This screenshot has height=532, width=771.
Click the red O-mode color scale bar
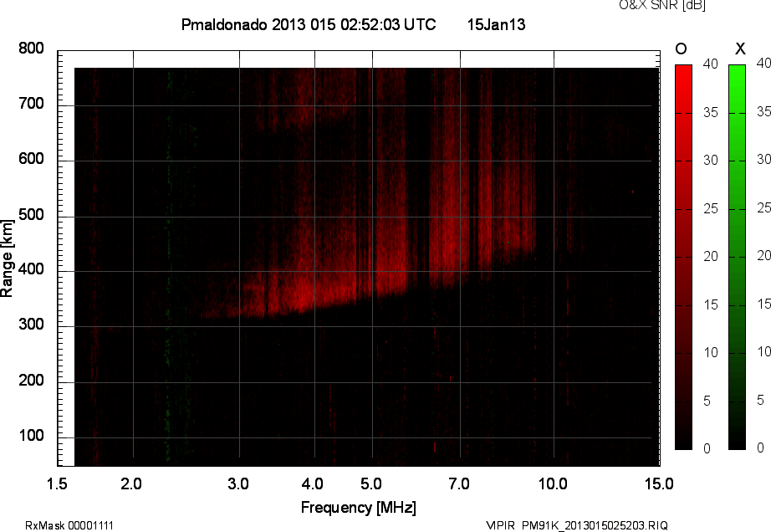coord(683,257)
